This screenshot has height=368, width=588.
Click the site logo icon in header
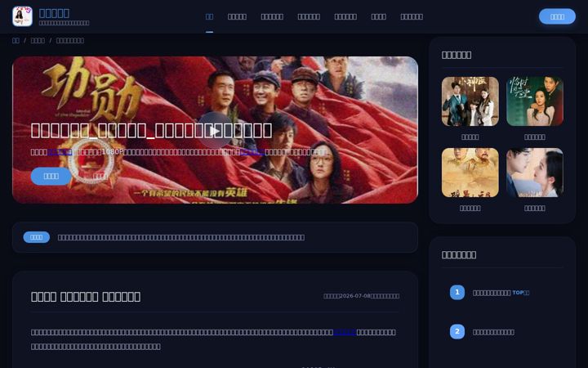(22, 16)
